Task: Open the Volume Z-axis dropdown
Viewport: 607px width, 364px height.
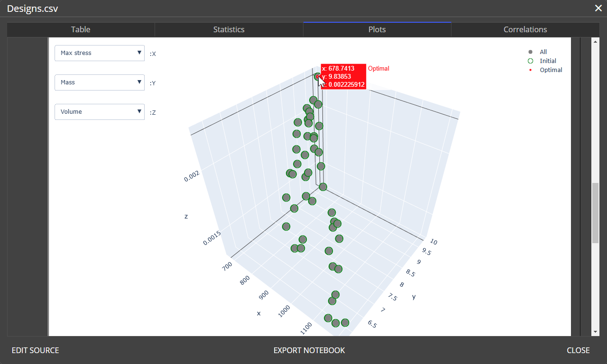Action: click(100, 112)
